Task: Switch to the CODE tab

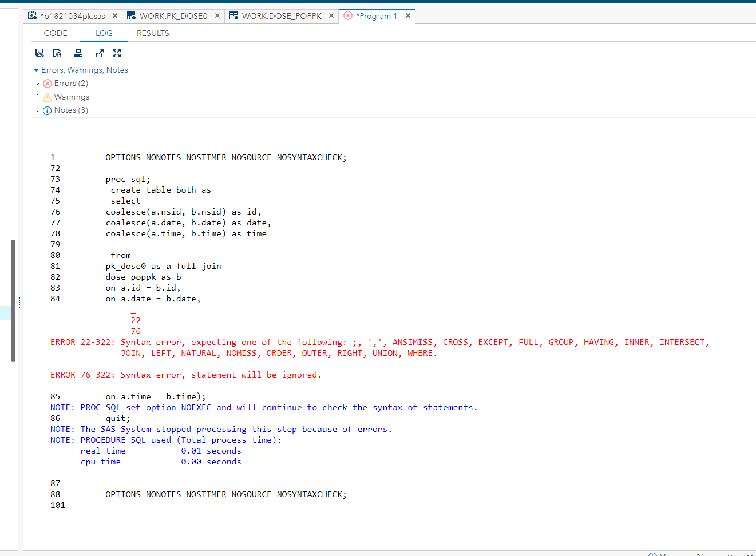Action: pos(56,33)
